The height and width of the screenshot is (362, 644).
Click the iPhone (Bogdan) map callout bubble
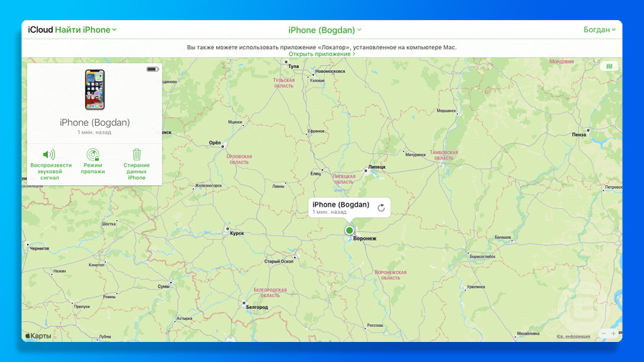point(349,207)
